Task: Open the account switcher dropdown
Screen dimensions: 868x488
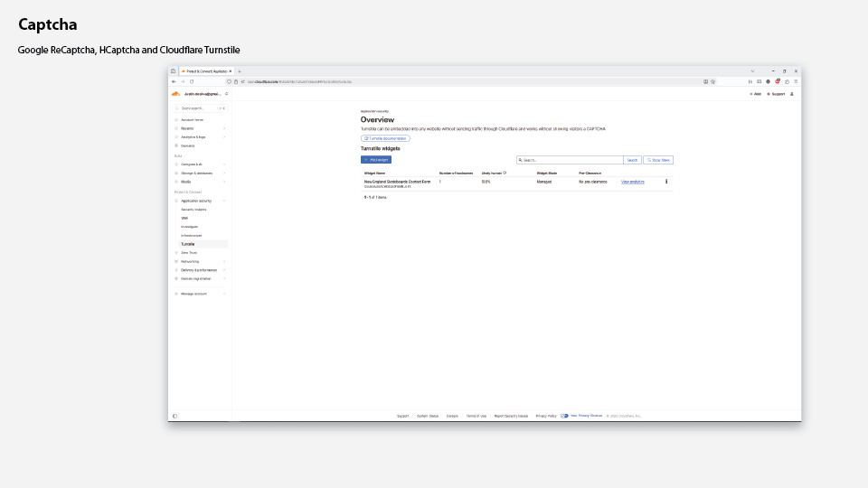Action: coord(226,94)
